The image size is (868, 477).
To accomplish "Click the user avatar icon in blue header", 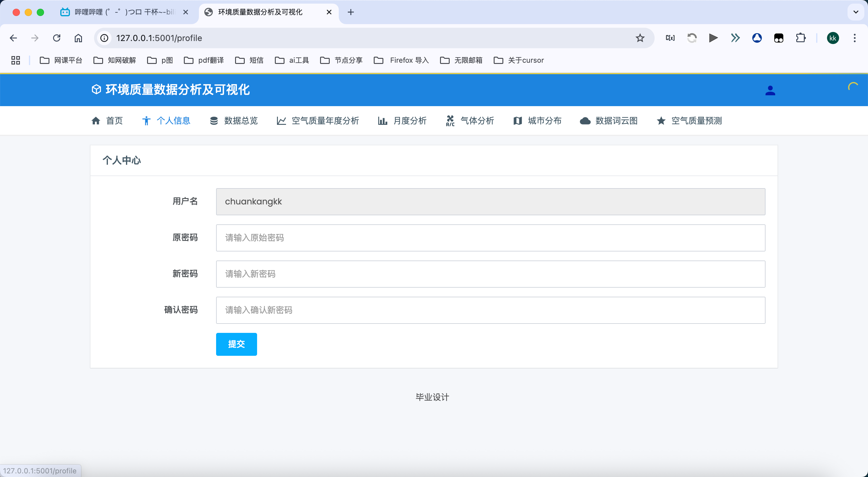I will (x=770, y=90).
